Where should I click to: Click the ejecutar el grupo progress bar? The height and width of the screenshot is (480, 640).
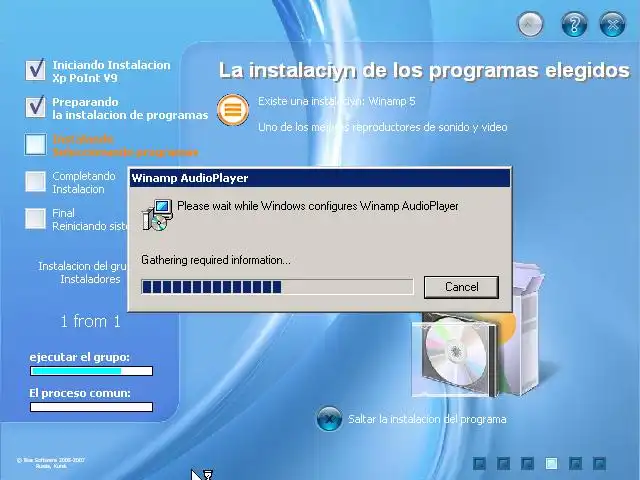pos(91,371)
